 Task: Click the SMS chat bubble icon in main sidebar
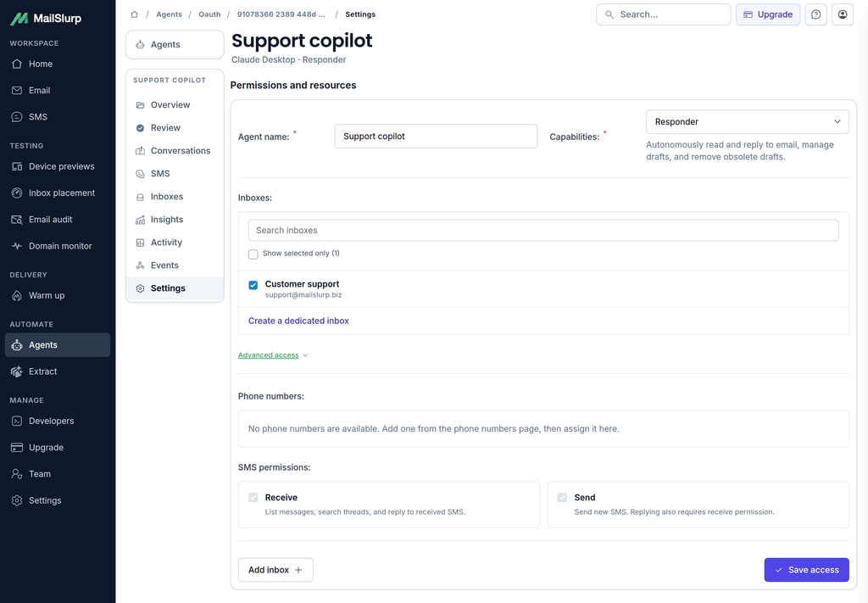click(x=17, y=117)
